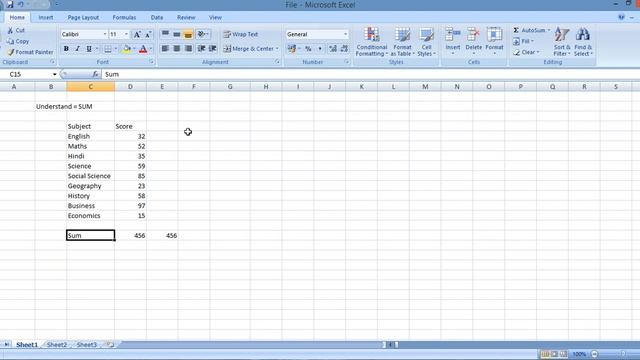Open fill color dropdown arrow
Screen dimensions: 640x360
pos(134,49)
